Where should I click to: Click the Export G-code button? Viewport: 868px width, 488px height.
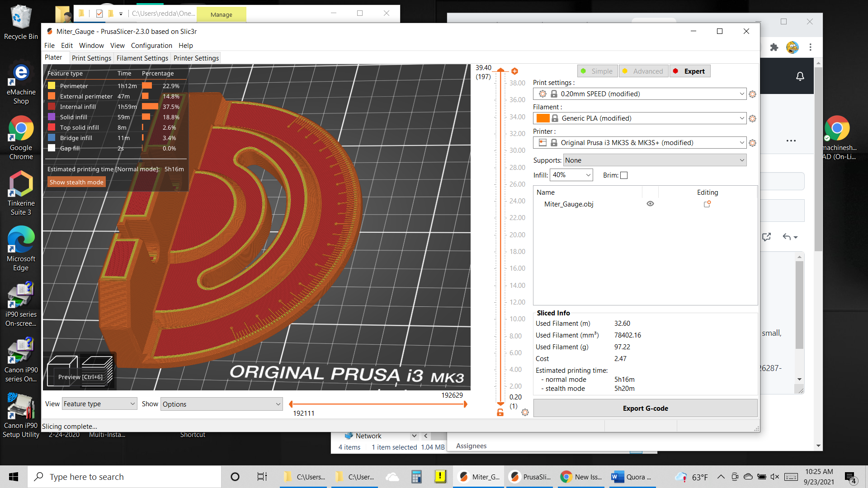[645, 408]
